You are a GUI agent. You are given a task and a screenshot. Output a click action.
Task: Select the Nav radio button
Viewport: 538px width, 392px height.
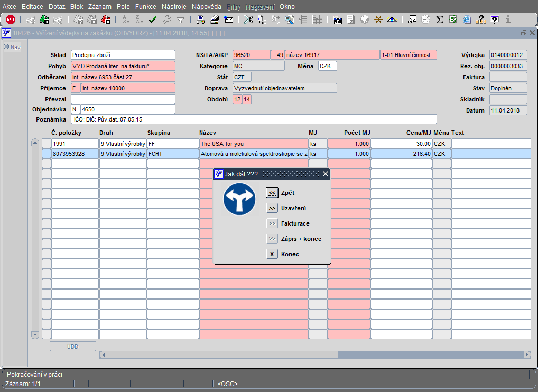(6, 46)
